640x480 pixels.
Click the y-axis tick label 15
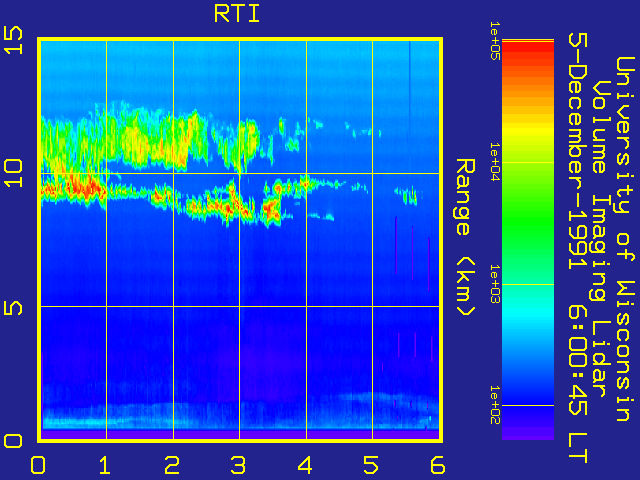(x=13, y=40)
